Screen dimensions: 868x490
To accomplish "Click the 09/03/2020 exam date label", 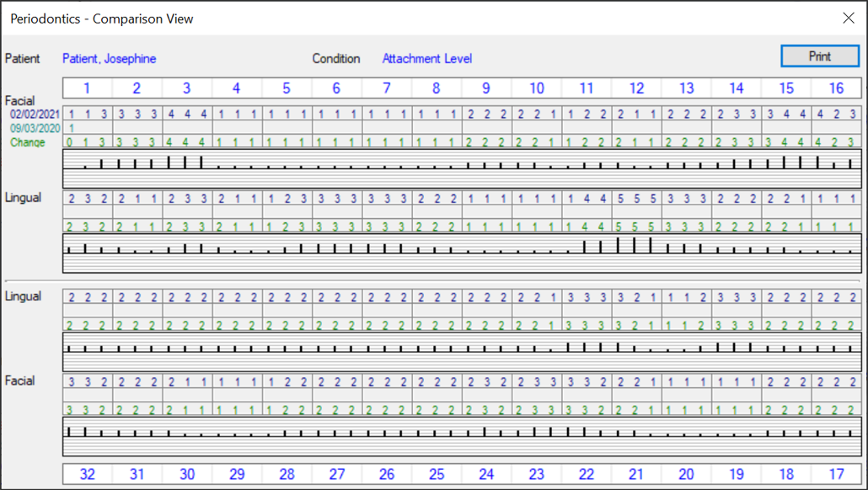I will 35,129.
